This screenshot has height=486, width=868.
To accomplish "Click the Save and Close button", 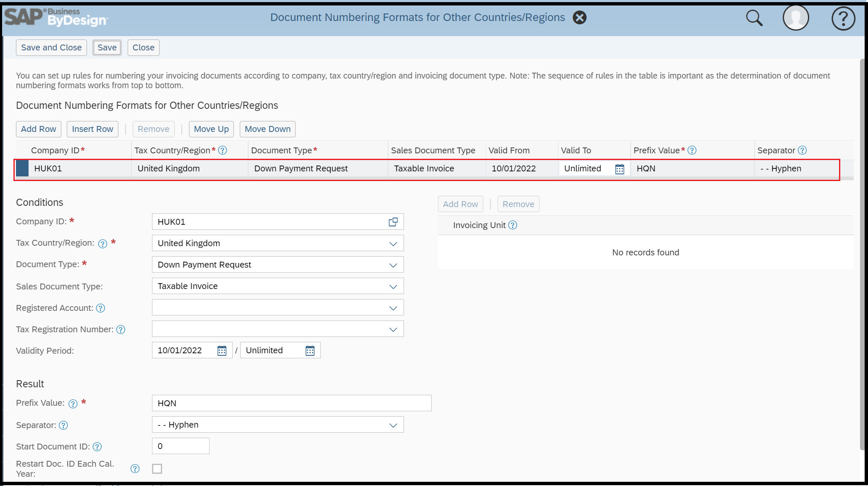I will (51, 47).
